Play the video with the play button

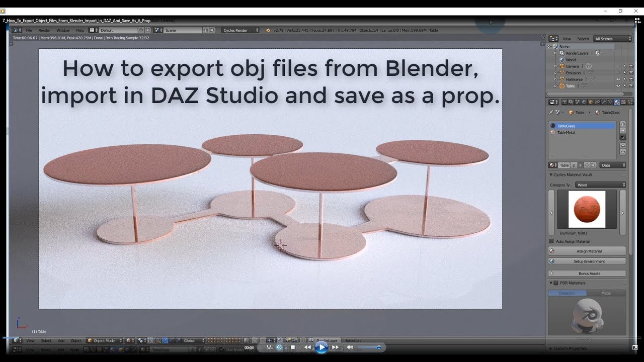pyautogui.click(x=321, y=347)
